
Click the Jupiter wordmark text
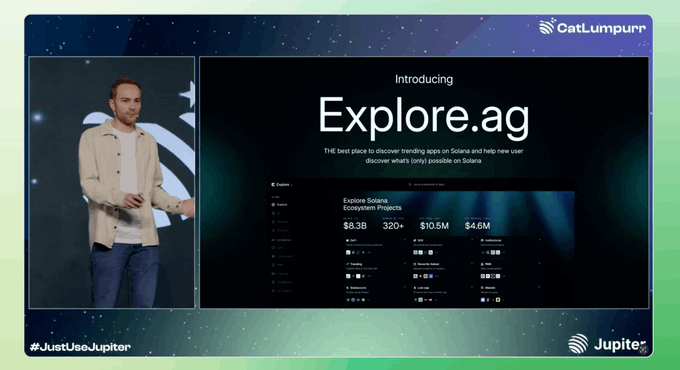(x=620, y=345)
